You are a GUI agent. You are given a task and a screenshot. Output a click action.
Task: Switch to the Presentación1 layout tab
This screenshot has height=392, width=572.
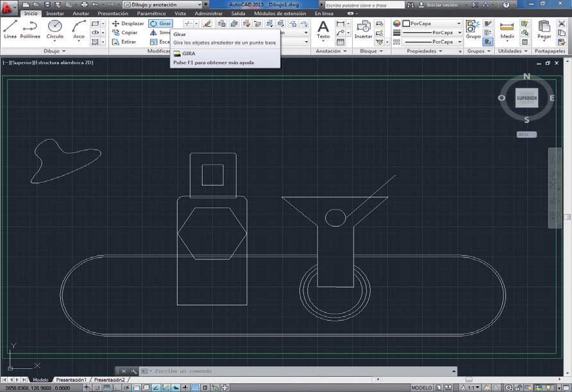pyautogui.click(x=71, y=380)
